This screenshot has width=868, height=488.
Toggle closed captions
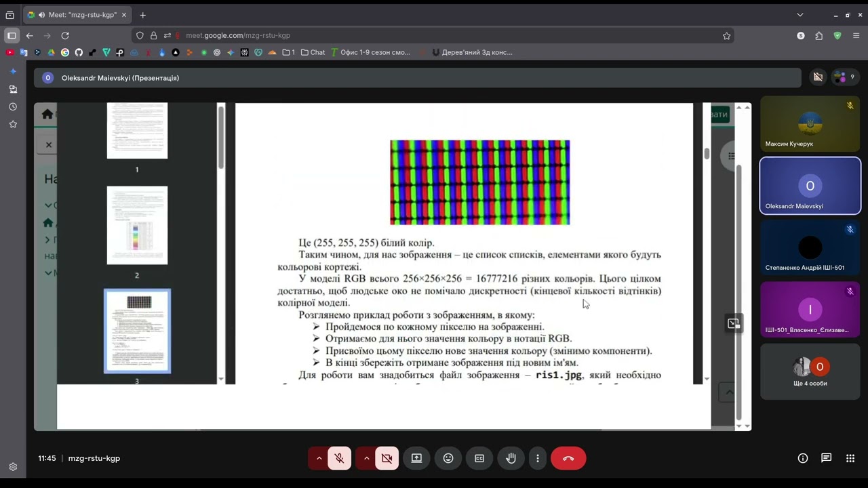(x=479, y=458)
